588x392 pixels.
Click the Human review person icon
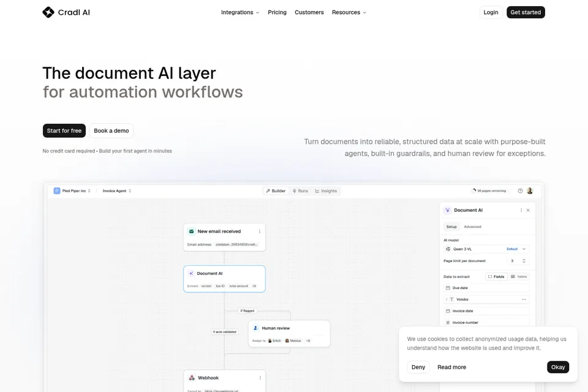click(x=256, y=328)
